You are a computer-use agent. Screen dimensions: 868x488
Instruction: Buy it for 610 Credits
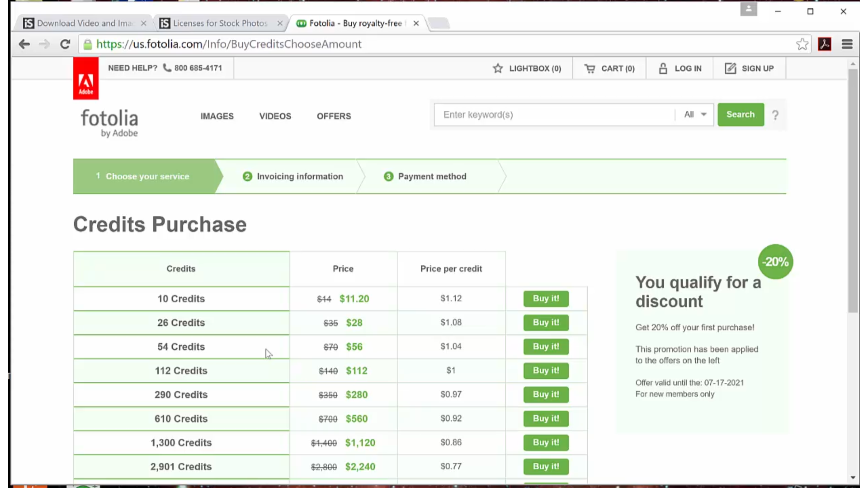point(546,418)
